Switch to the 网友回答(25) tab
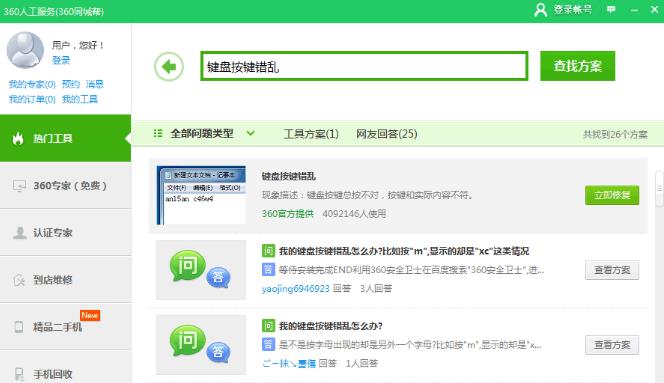 coord(387,134)
